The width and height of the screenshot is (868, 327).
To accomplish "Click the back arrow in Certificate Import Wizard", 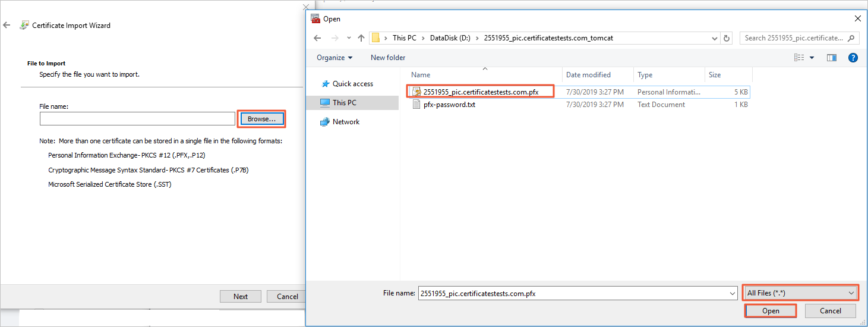I will pos(7,26).
